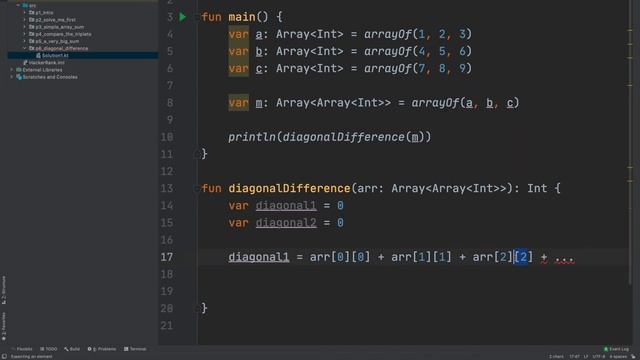Screen dimensions: 640x360
Task: Expand External Libraries node
Action: (11, 70)
